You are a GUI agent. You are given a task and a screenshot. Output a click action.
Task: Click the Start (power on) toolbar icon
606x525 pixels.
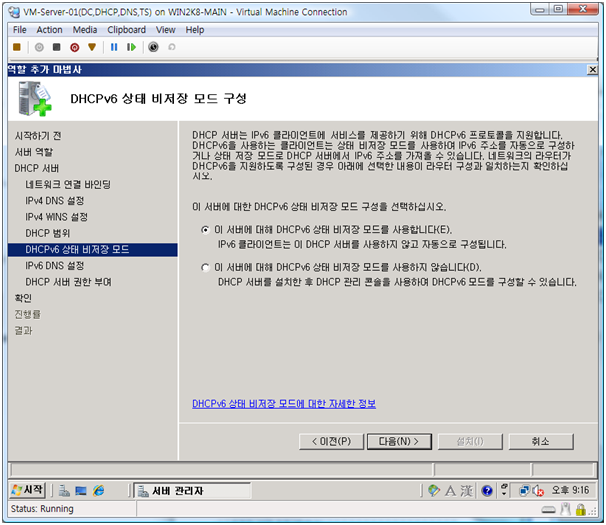pos(39,47)
